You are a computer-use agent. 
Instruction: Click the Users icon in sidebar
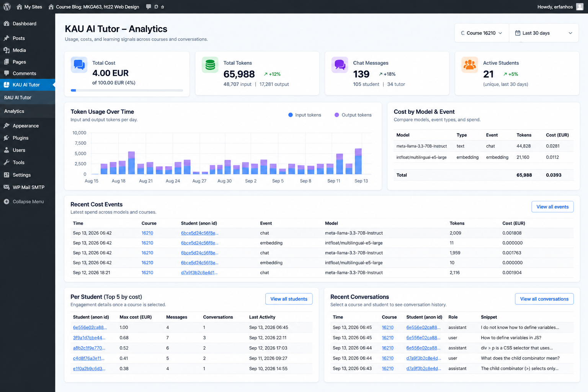(7, 150)
